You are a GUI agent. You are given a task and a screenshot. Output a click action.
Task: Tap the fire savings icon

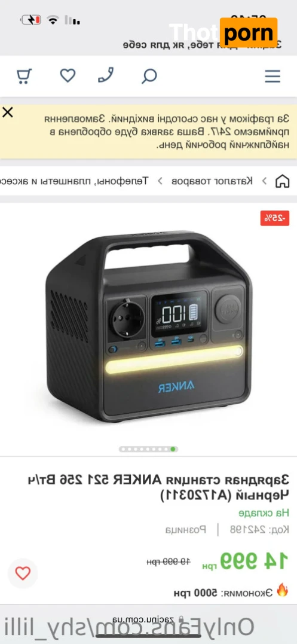(282, 590)
